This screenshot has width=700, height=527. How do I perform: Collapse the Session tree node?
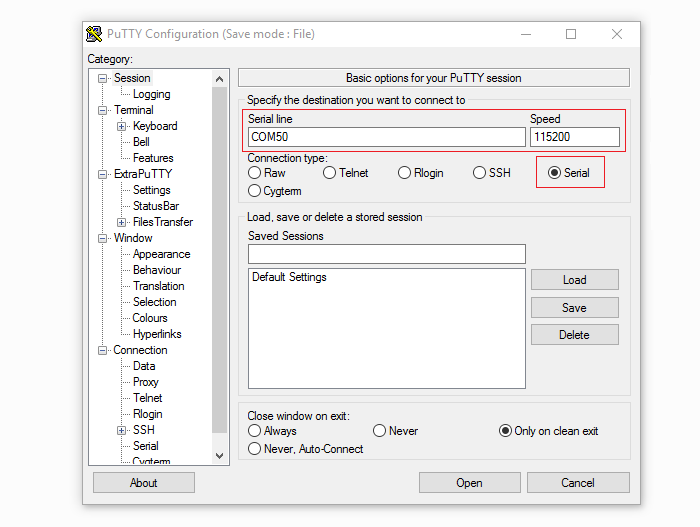103,79
